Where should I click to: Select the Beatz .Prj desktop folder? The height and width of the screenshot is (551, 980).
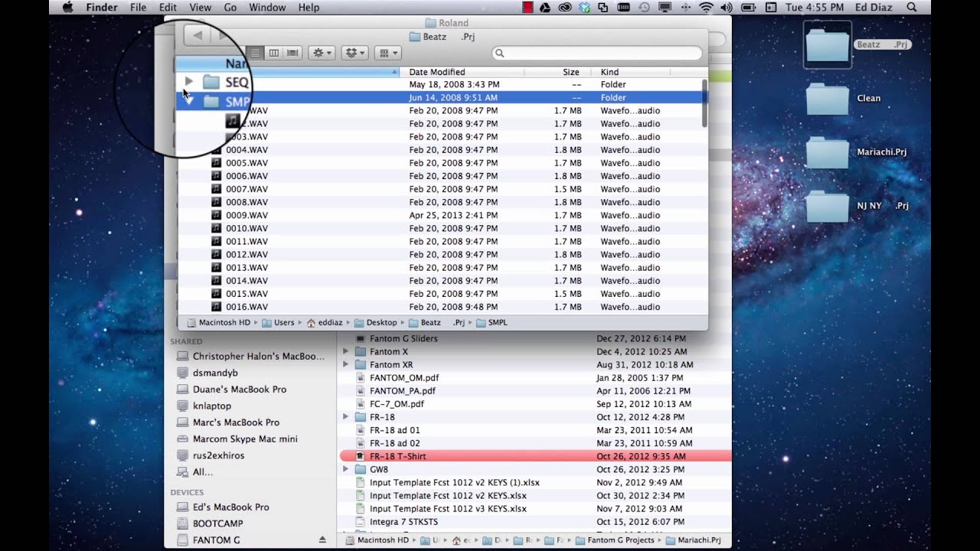click(828, 45)
